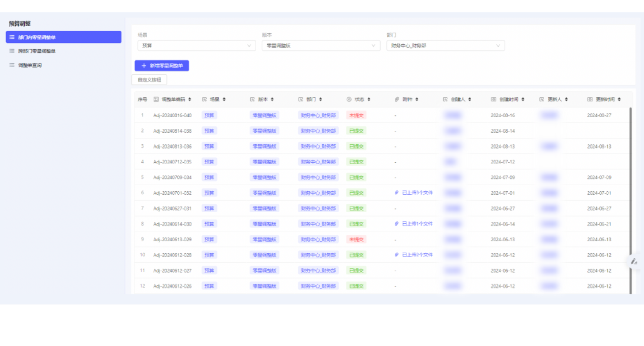Sort by 调整单编码 column sort arrows
The width and height of the screenshot is (644, 346).
point(190,99)
